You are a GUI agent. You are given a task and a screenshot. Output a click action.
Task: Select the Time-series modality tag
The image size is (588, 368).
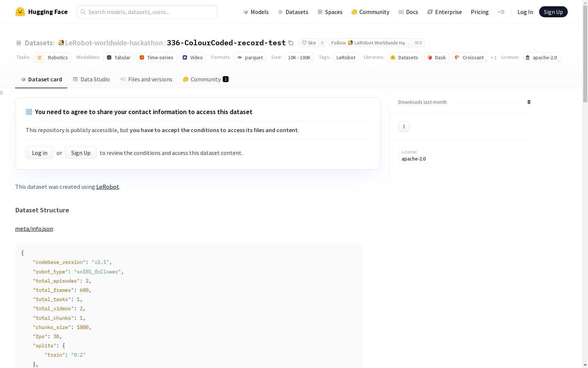pos(156,57)
